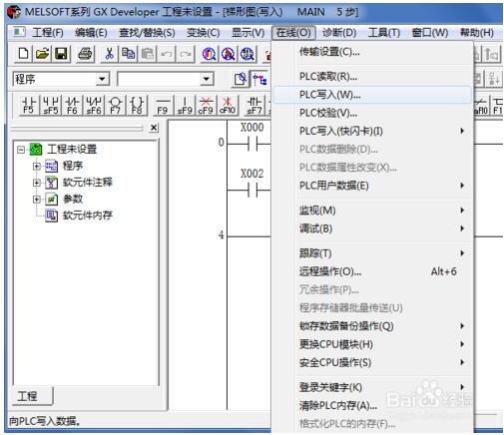Close the 在线(O) menu
The height and width of the screenshot is (435, 504).
tap(293, 33)
